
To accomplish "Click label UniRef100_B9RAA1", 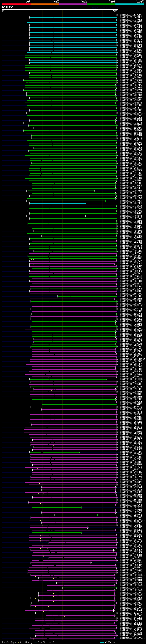I will click(x=131, y=53).
